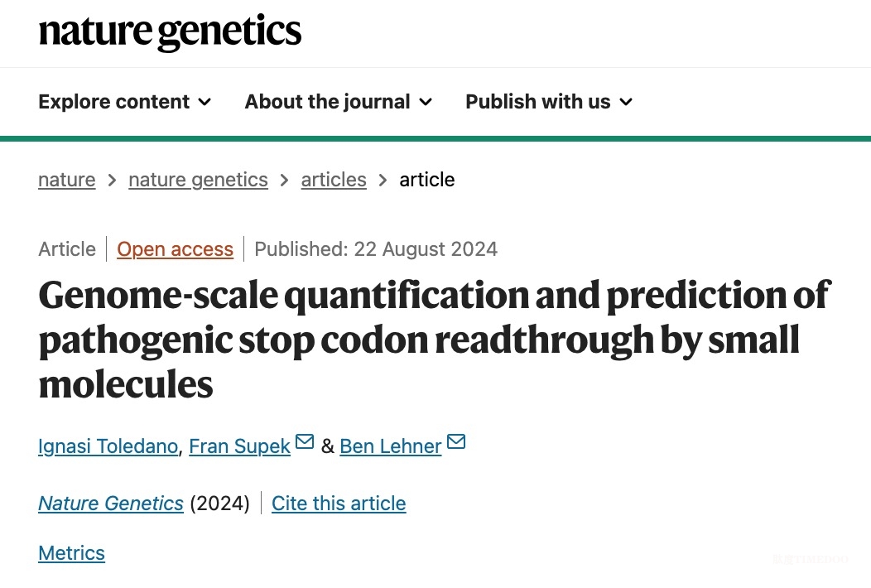Go to the nature breadcrumb link
The width and height of the screenshot is (871, 588).
coord(67,180)
